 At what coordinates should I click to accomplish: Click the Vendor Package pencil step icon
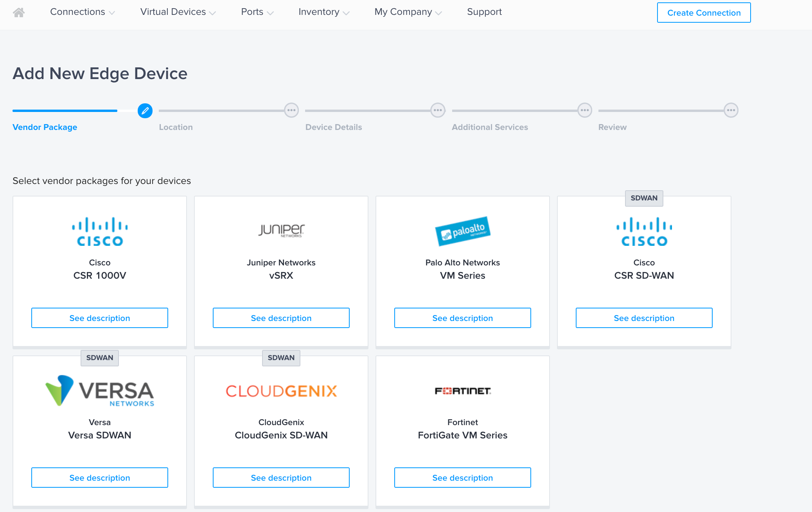[145, 111]
